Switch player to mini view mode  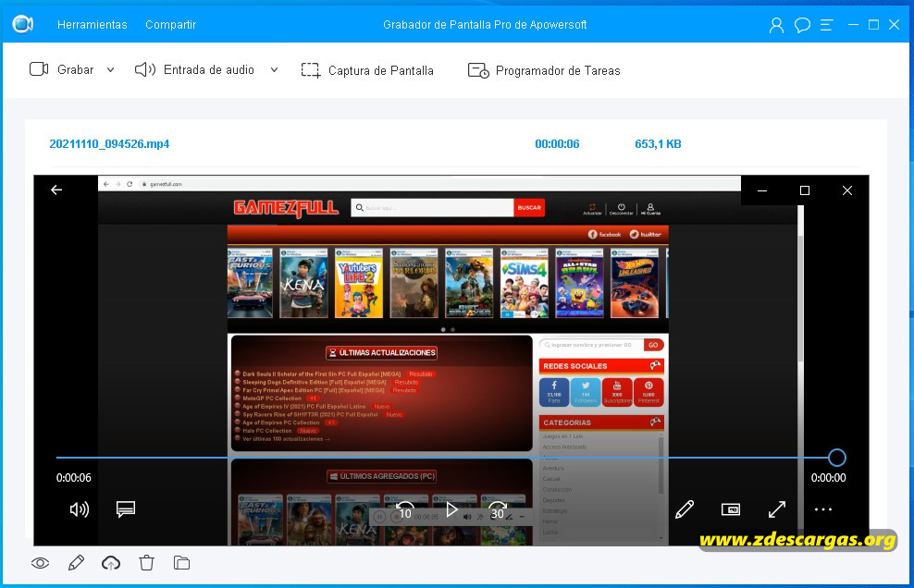pos(731,510)
